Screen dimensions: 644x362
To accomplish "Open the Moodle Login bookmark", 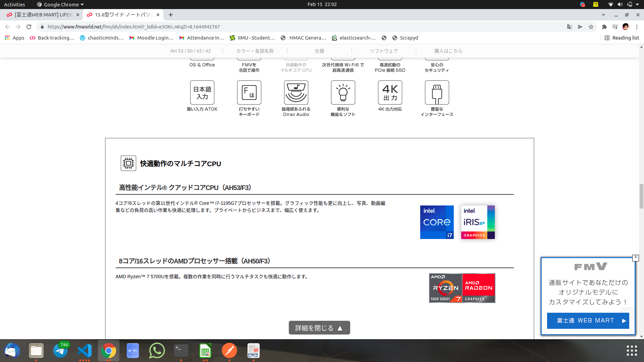I will click(151, 38).
